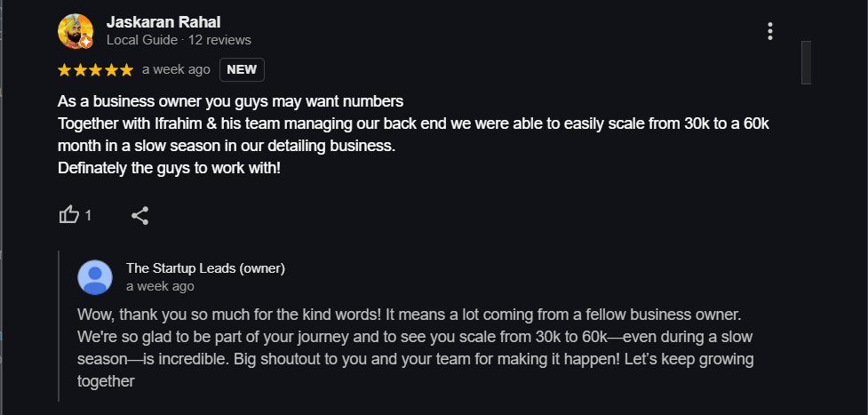Click the review's "a week ago" timestamp beside stars

click(176, 69)
